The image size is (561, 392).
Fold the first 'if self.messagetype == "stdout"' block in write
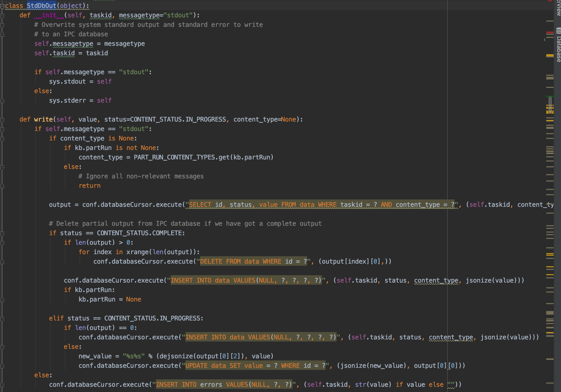click(2, 129)
